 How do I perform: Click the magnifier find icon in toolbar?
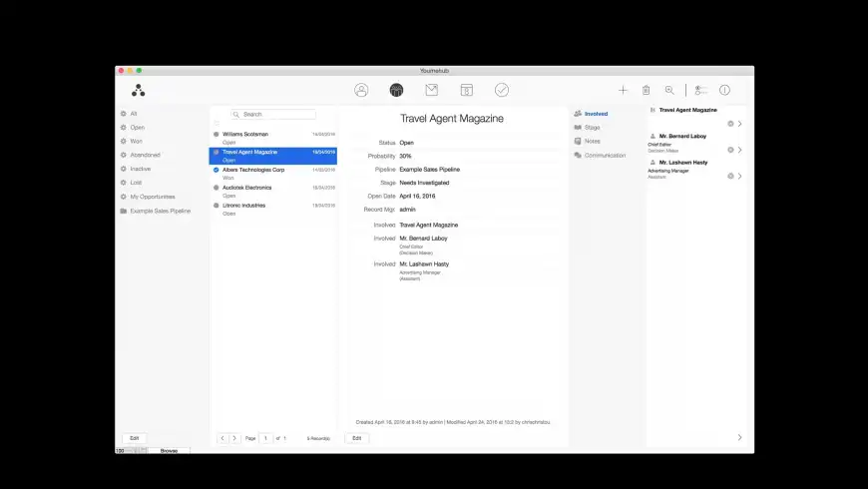pos(669,90)
